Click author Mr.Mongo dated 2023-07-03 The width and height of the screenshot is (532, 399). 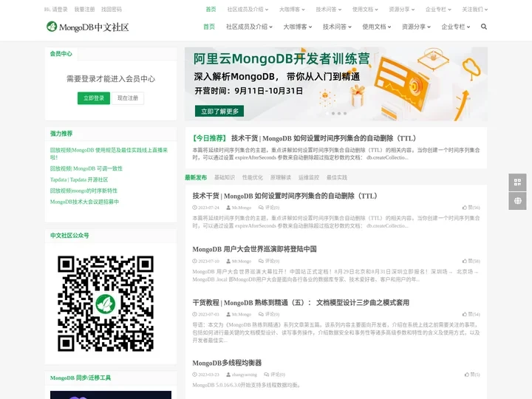point(239,314)
